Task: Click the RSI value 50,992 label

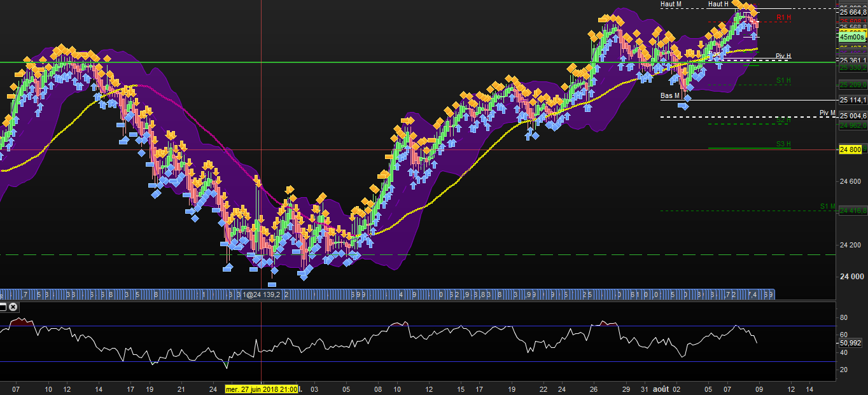Action: pos(850,343)
